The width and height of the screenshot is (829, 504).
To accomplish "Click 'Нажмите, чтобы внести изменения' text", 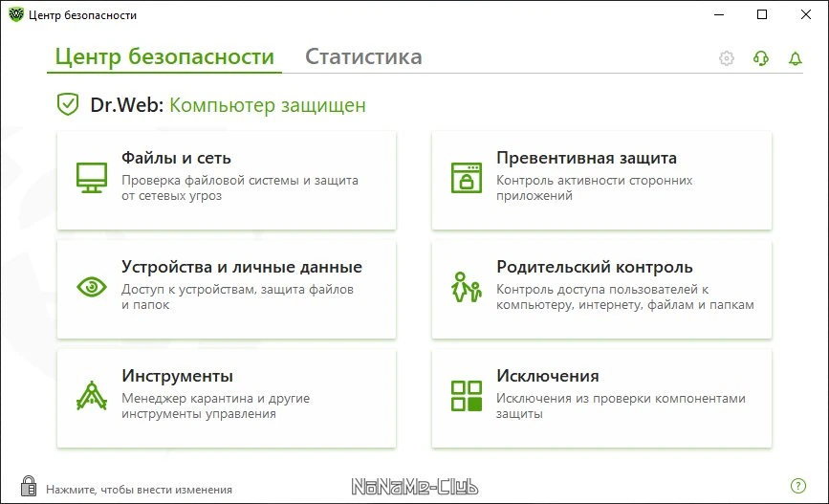I will click(x=139, y=490).
